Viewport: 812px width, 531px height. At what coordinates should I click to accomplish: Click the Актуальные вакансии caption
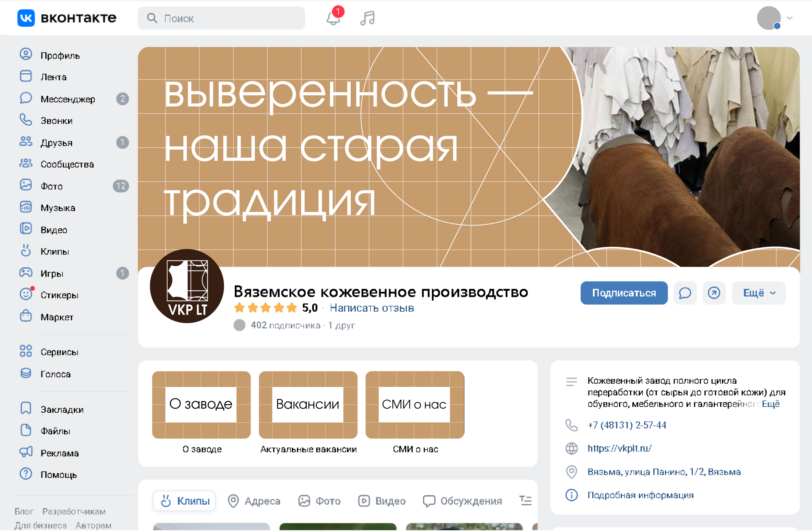coord(308,449)
